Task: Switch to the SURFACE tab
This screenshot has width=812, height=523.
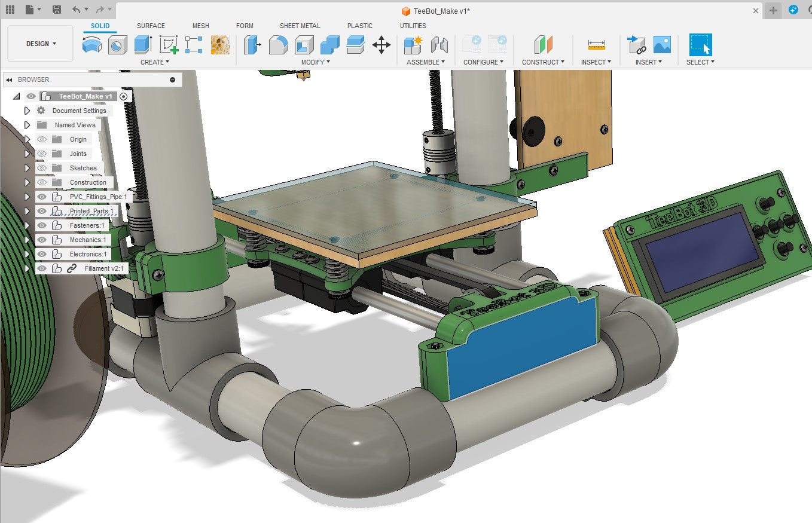Action: tap(151, 26)
